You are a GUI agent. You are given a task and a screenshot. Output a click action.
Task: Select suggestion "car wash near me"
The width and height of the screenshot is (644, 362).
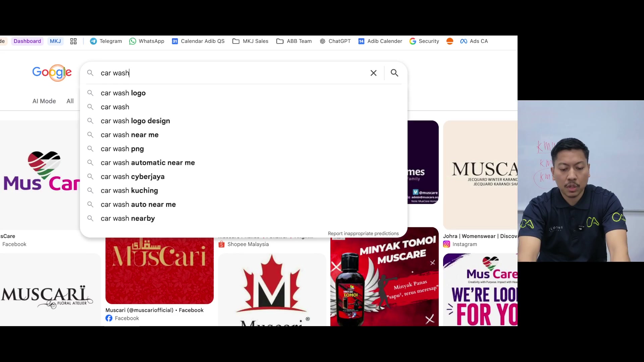coord(244,135)
